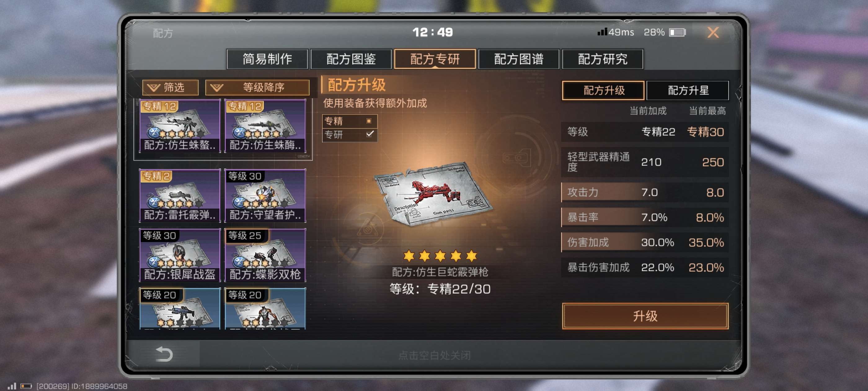Open the 雷托霰弹 recipe card
Screen dimensions: 868x391
[x=180, y=196]
